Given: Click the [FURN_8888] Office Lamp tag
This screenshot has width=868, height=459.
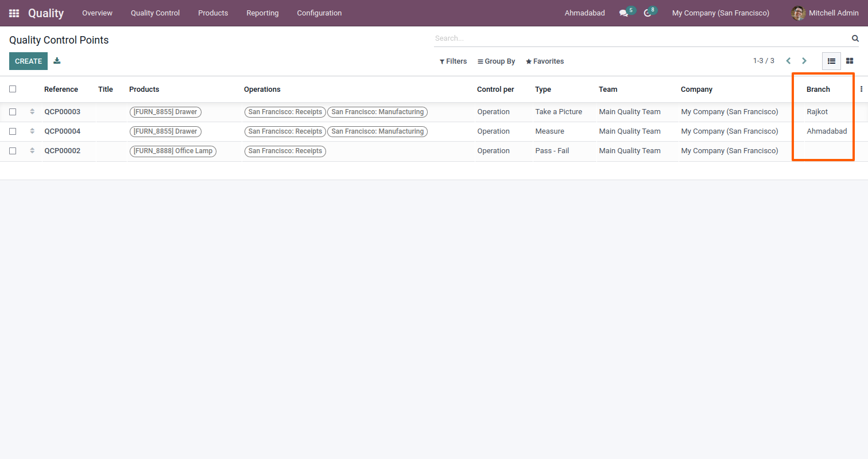Looking at the screenshot, I should pyautogui.click(x=173, y=151).
